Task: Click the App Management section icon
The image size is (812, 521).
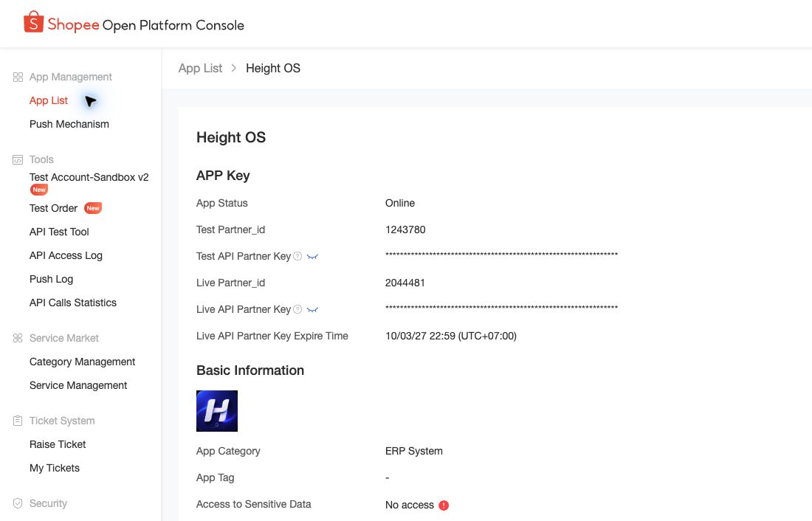Action: 18,77
